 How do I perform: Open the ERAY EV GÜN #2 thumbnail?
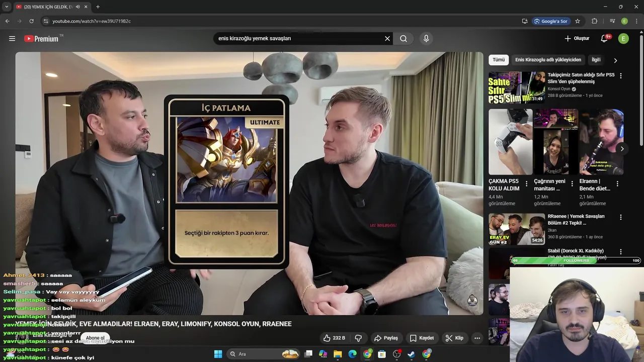click(x=517, y=229)
